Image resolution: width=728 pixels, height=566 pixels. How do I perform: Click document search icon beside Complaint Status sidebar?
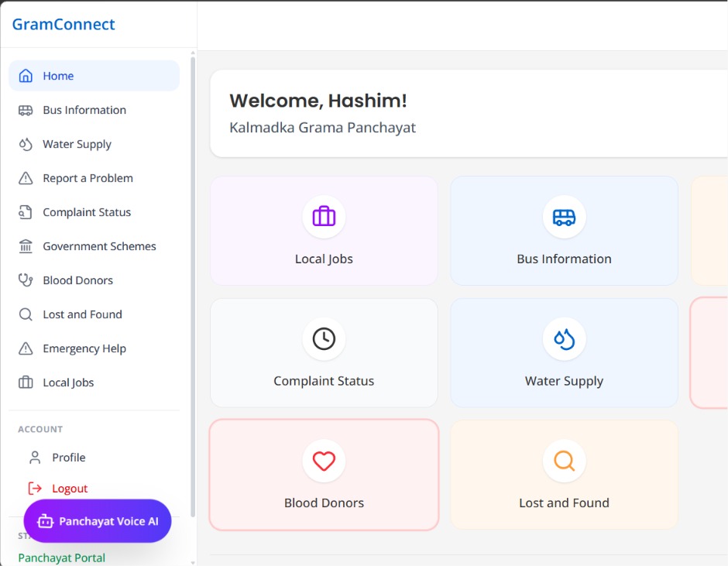[x=26, y=212]
